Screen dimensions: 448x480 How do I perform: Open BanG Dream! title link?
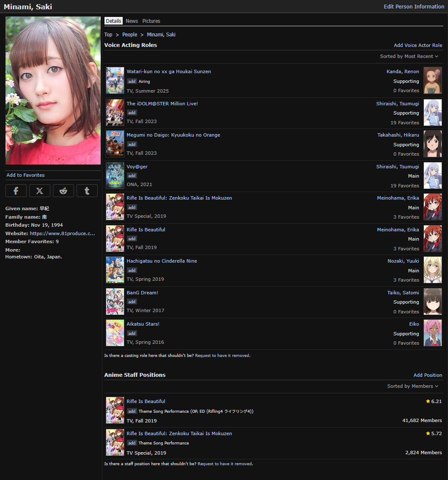click(x=143, y=293)
